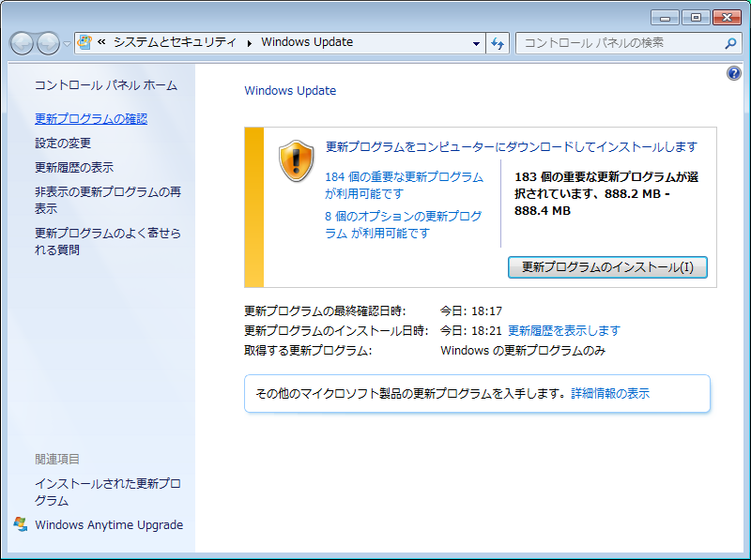Open 更新履歴の表示 in sidebar
This screenshot has height=560, width=751.
click(x=74, y=168)
